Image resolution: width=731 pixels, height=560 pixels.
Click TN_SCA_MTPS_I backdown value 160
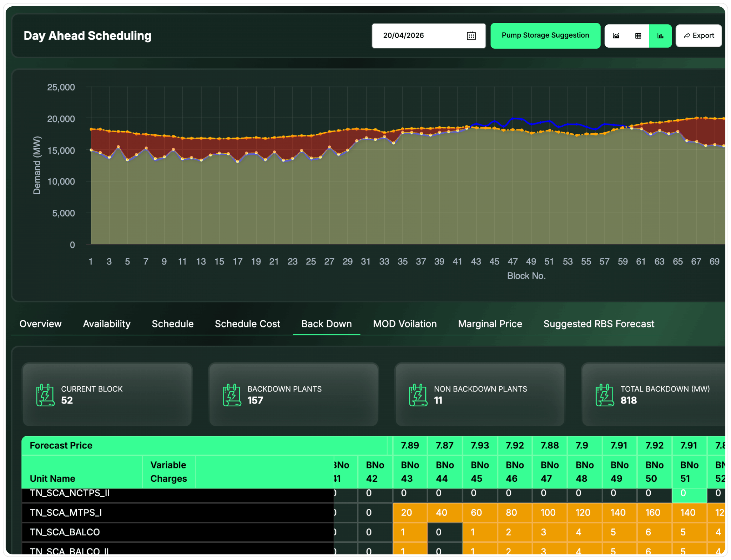[x=654, y=513]
